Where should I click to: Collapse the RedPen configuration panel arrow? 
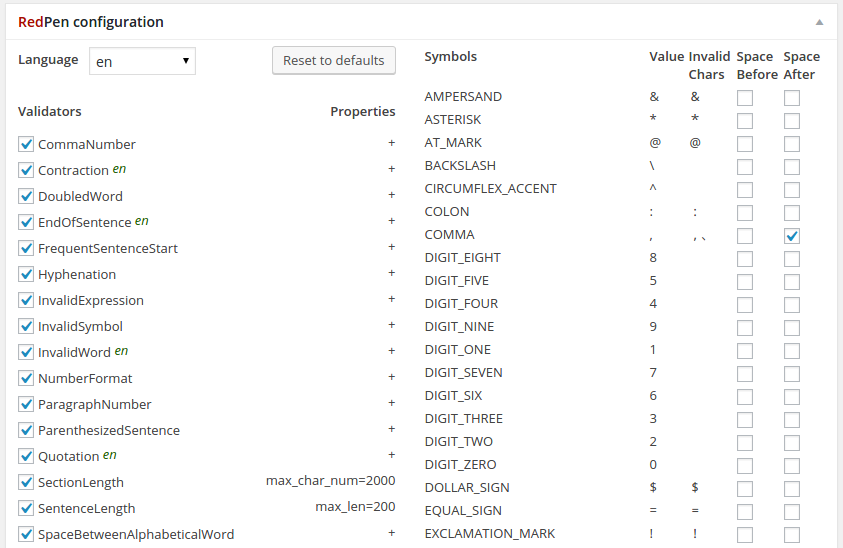(819, 22)
